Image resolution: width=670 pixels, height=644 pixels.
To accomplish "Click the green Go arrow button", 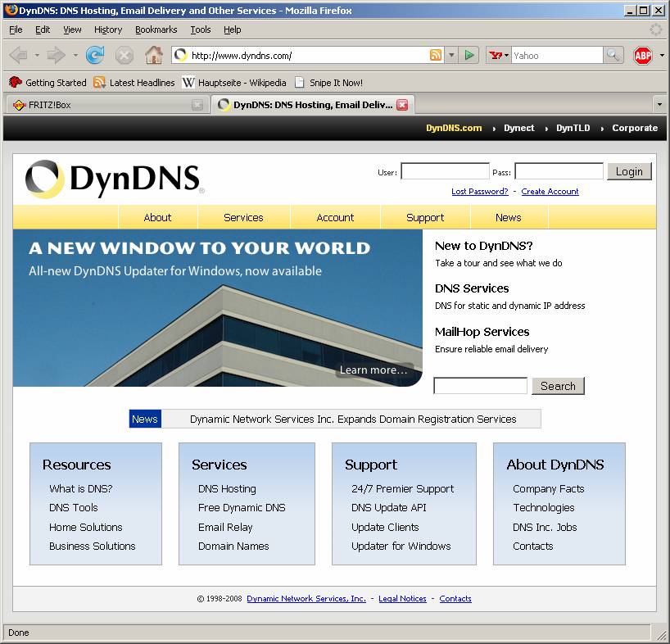I will (x=469, y=55).
